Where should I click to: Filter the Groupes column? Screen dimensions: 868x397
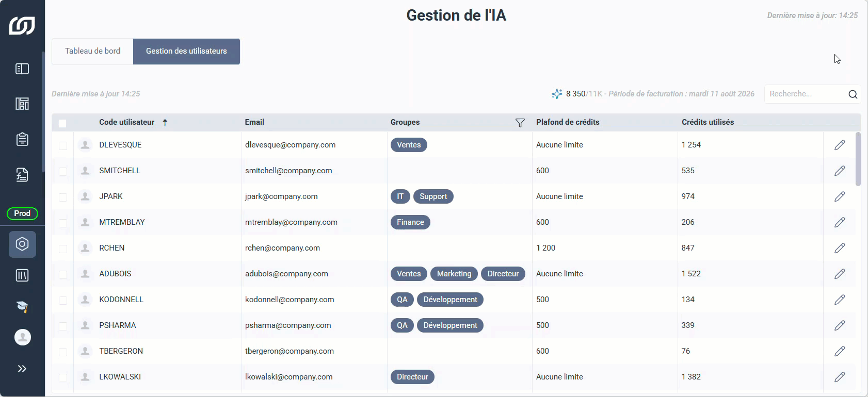point(520,123)
